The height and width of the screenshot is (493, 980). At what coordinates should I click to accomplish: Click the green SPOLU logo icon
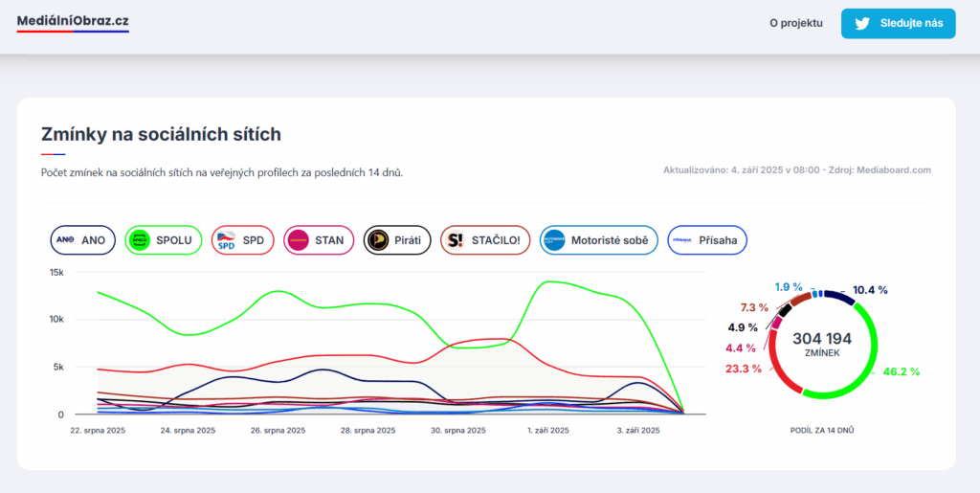click(141, 240)
